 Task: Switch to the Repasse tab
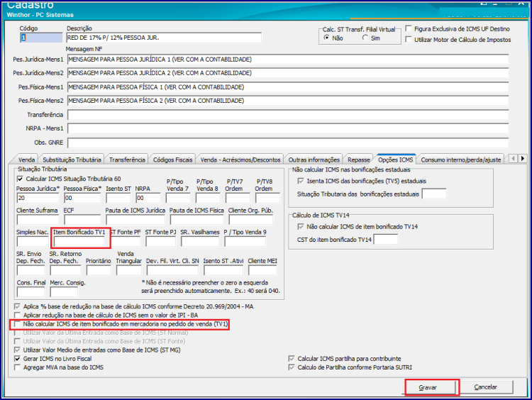(x=359, y=160)
